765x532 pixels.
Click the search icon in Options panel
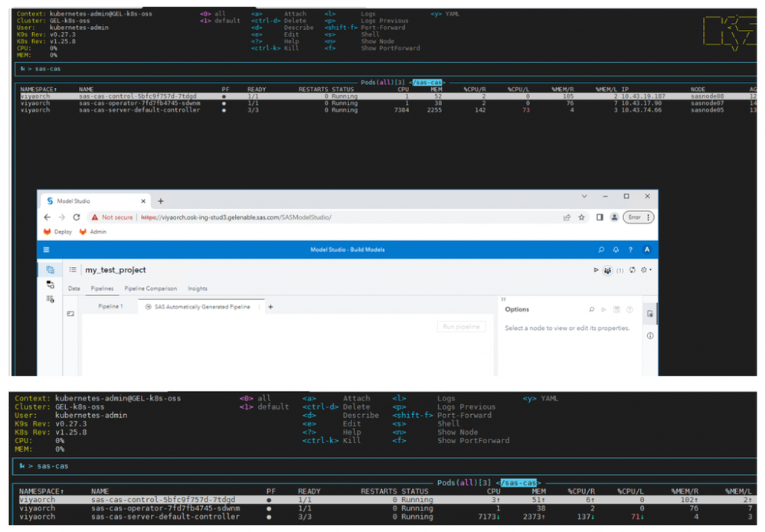tap(591, 310)
